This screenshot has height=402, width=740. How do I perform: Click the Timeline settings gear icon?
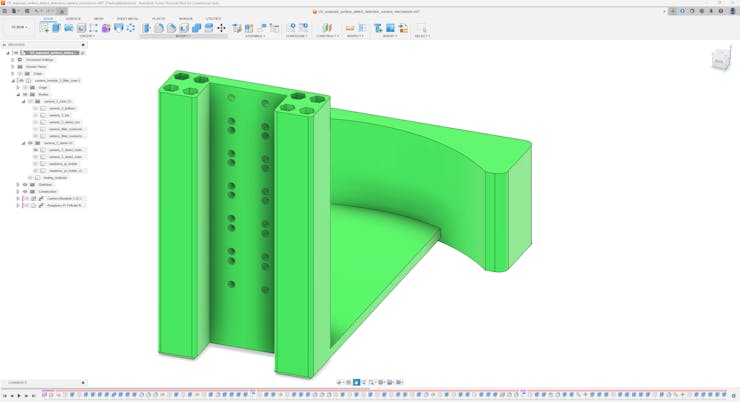coord(733,396)
